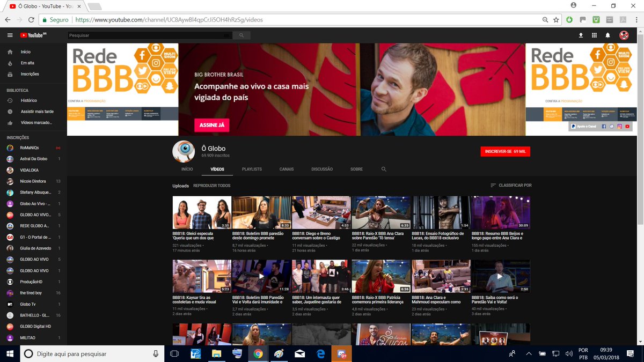Open the Discussão tab
Viewport: 644px width, 362px height.
(x=322, y=169)
